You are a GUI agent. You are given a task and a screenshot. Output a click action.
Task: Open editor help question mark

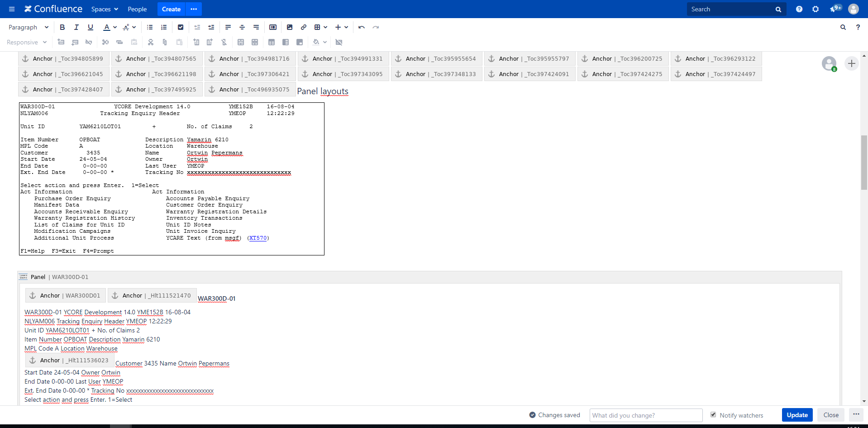point(858,27)
